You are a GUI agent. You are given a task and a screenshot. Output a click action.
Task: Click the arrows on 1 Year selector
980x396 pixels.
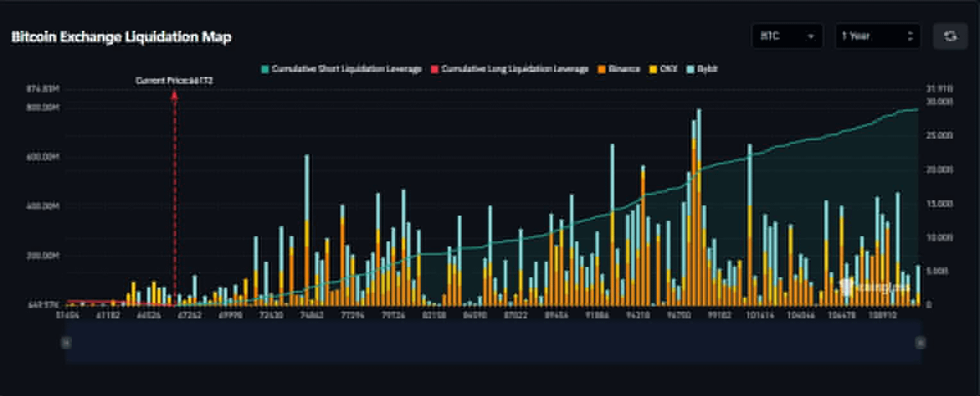tap(909, 37)
